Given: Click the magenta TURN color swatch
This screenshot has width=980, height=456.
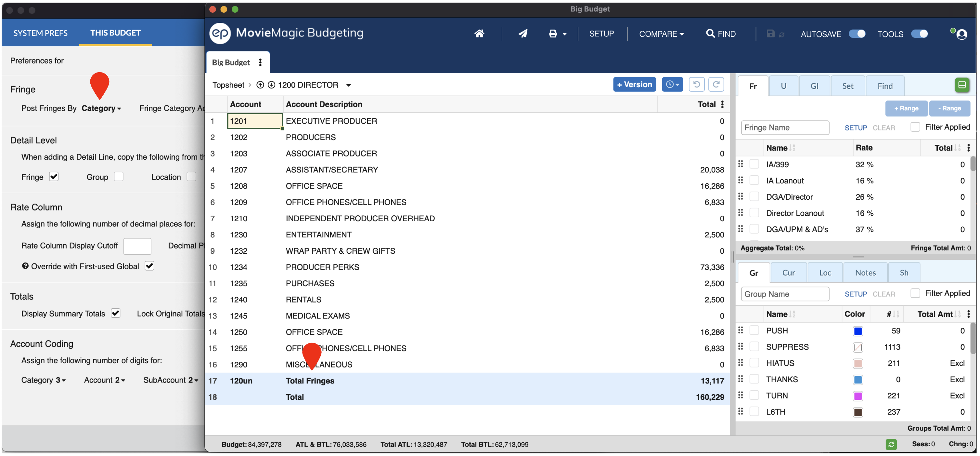Looking at the screenshot, I should 857,396.
